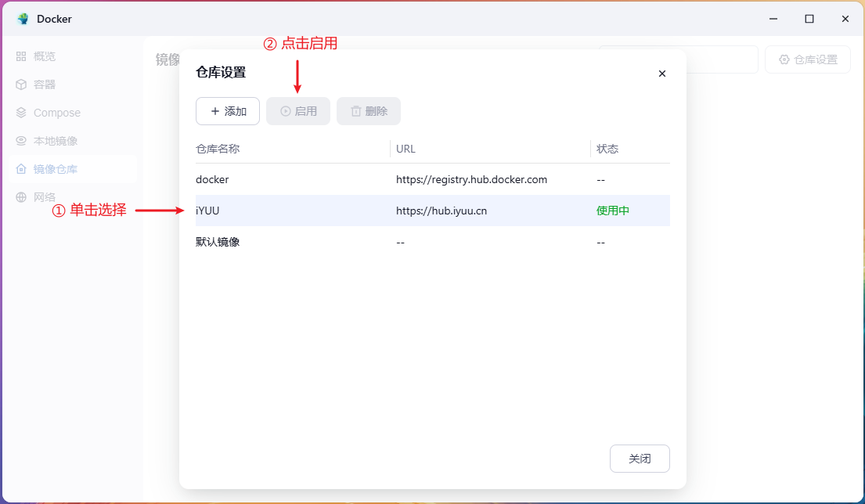This screenshot has height=504, width=865.
Task: Click the 删除 delete button
Action: [x=369, y=111]
